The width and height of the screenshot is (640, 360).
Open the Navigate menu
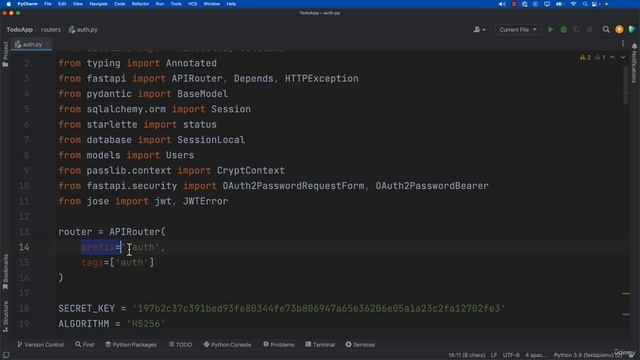[98, 4]
